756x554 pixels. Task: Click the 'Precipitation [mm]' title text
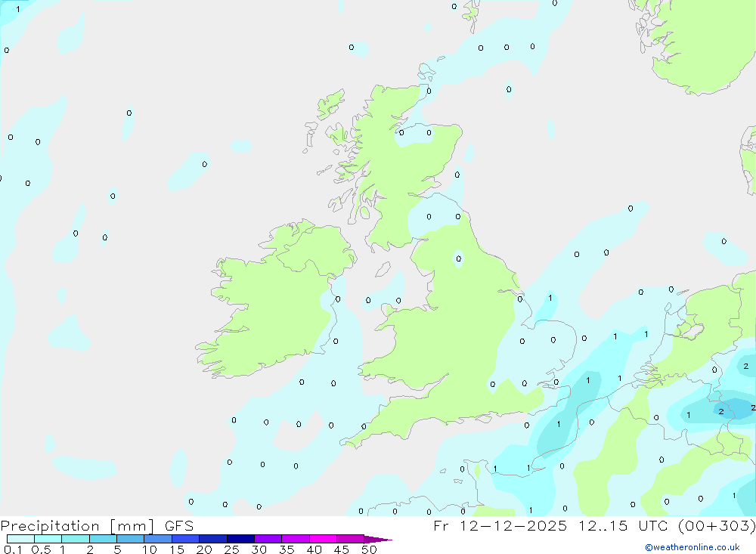(x=77, y=526)
